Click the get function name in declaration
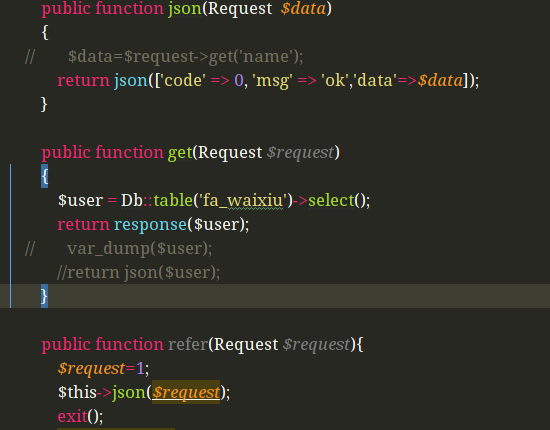The height and width of the screenshot is (430, 550). point(180,153)
